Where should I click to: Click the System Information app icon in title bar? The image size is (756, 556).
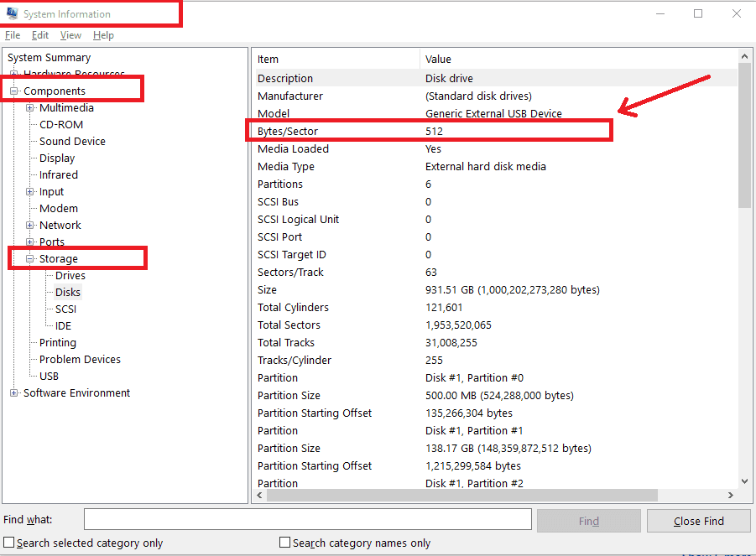tap(12, 14)
